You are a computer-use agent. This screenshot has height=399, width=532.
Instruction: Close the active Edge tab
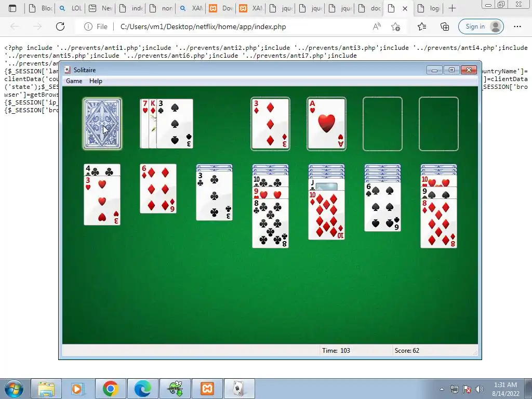(405, 8)
